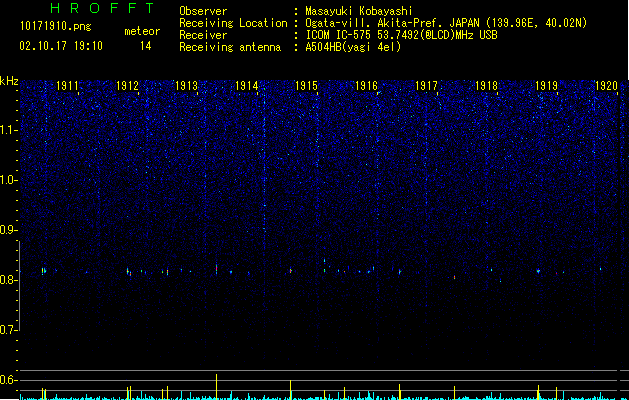The height and width of the screenshot is (400, 629).
Task: Click the meteor count value 14
Action: click(x=145, y=46)
